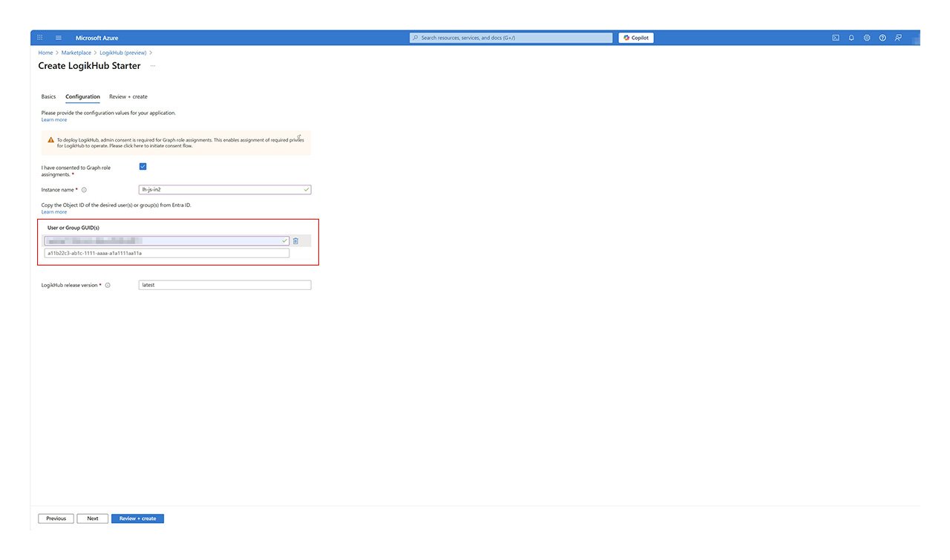Click the info icon next to Instance name
Viewport: 950px width, 560px height.
click(x=84, y=190)
